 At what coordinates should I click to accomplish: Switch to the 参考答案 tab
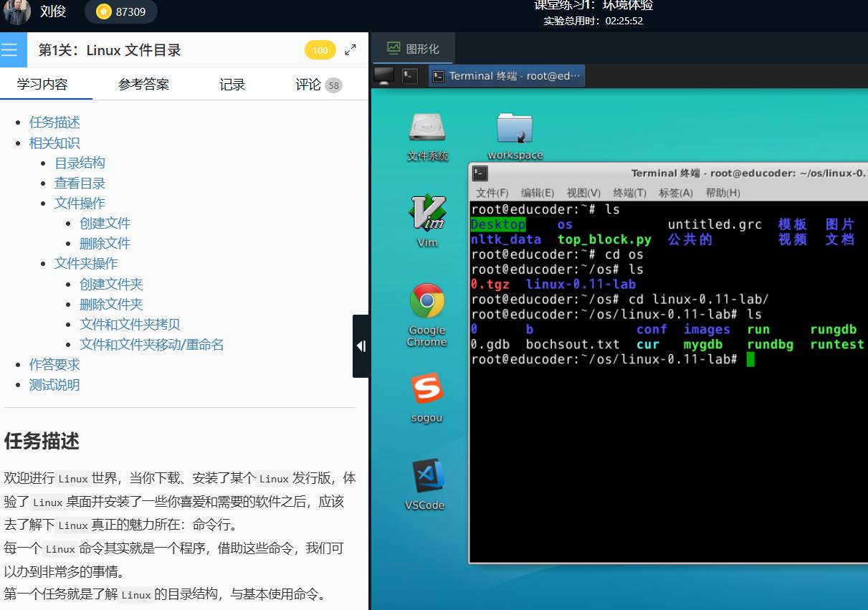pyautogui.click(x=144, y=85)
